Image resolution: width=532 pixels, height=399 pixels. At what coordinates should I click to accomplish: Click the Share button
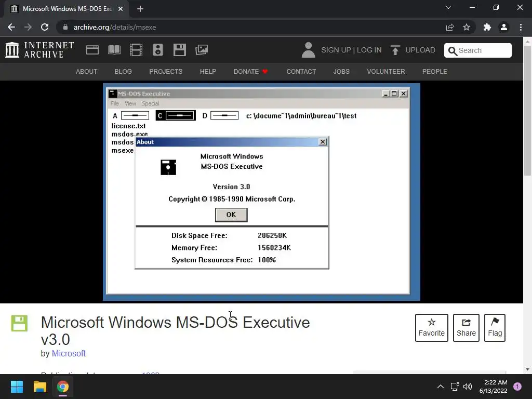click(x=466, y=328)
